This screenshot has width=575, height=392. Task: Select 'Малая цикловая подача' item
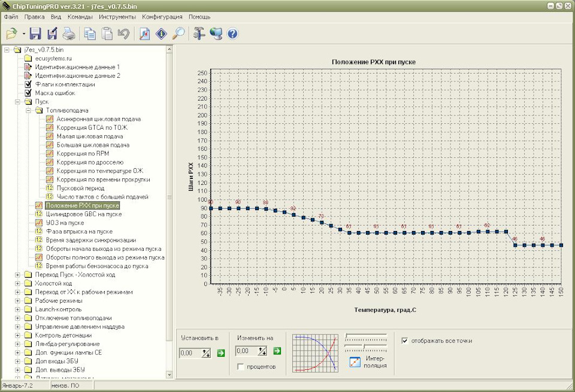click(x=89, y=136)
